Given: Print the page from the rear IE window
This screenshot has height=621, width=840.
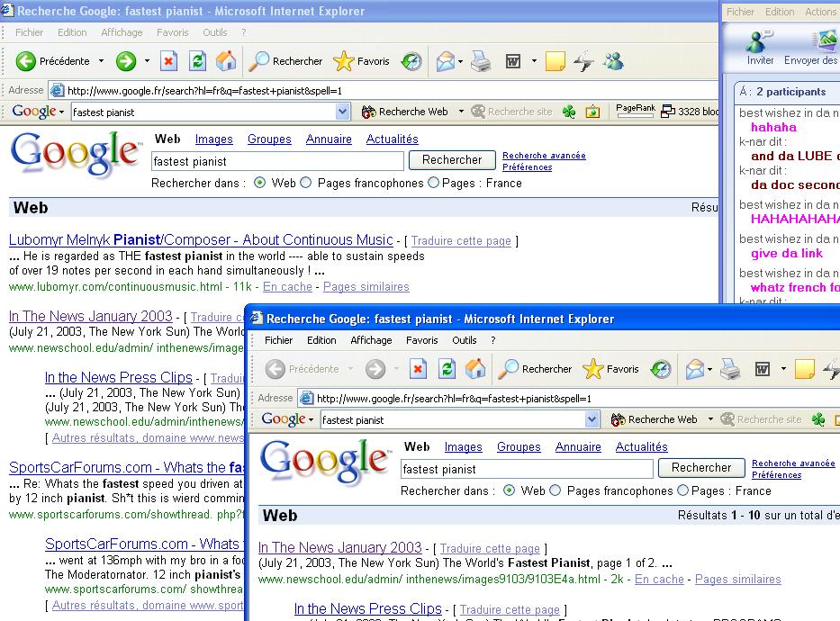Looking at the screenshot, I should (481, 61).
